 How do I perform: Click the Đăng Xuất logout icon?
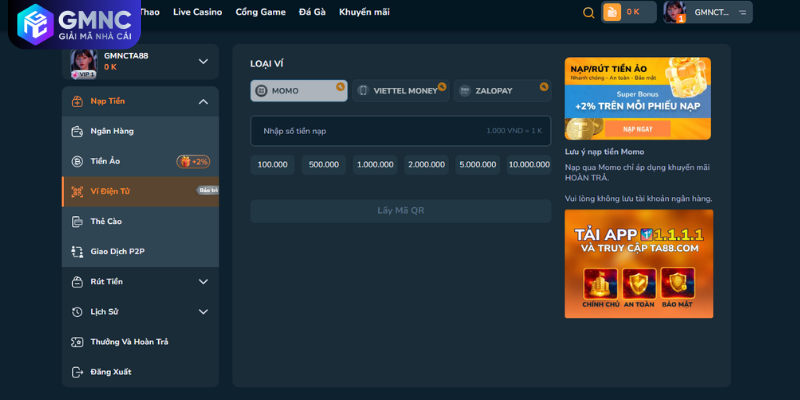pyautogui.click(x=77, y=372)
